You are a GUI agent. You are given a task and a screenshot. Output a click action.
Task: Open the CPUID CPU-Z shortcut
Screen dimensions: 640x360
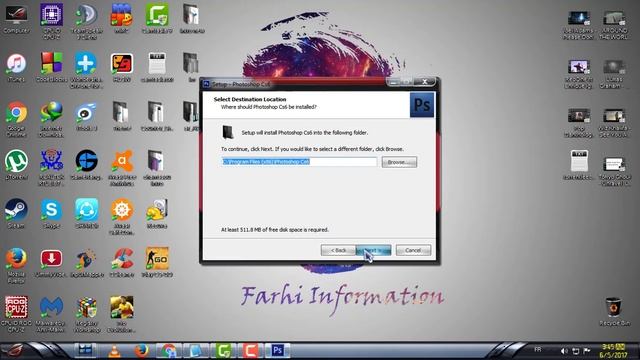pos(51,21)
